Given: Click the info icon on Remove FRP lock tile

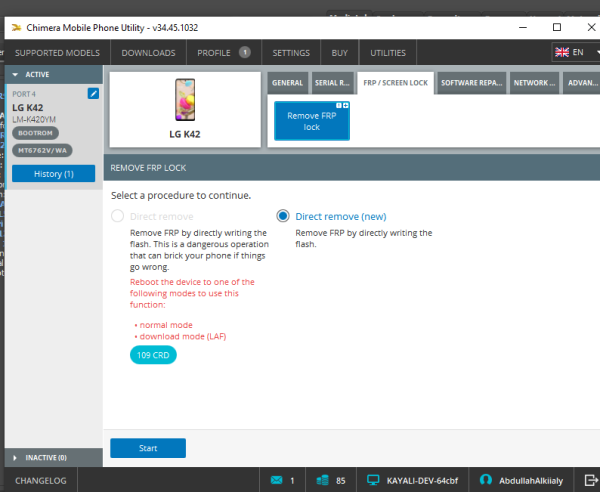Looking at the screenshot, I should 339,106.
